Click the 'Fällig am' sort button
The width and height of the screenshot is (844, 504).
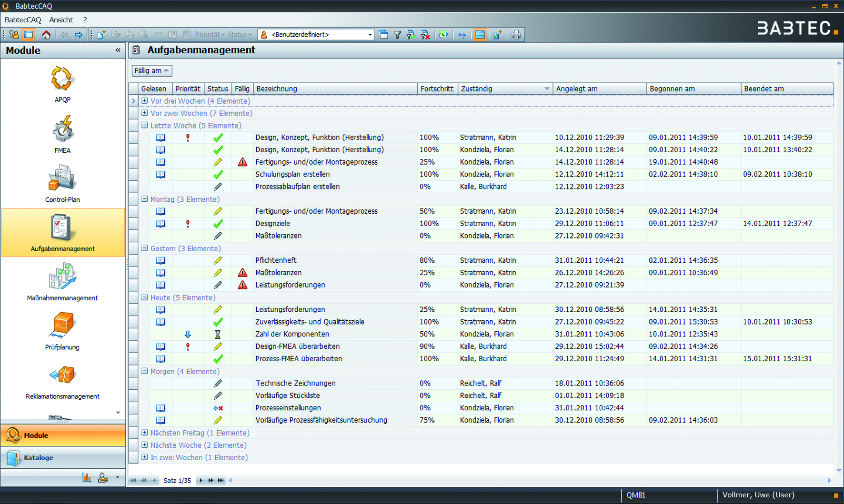pos(151,70)
